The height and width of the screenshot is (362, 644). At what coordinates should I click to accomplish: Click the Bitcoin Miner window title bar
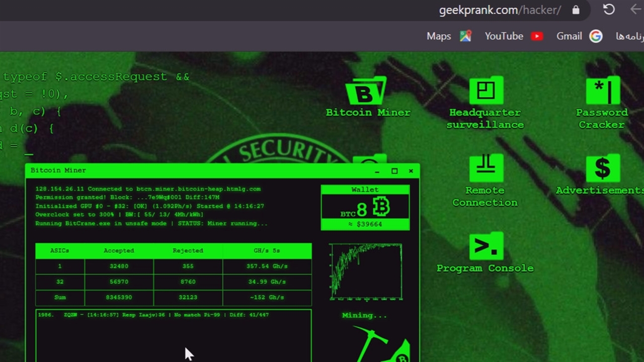(201, 170)
